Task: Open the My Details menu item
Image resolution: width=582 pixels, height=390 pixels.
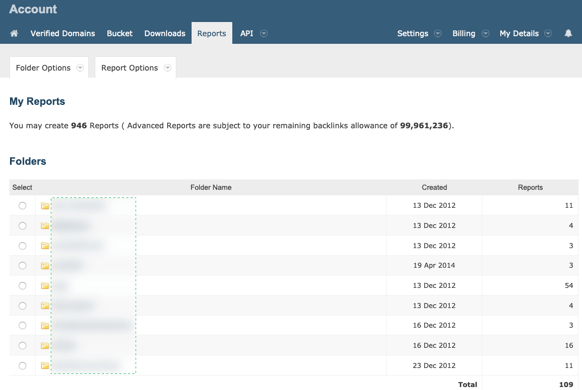Action: coord(519,33)
